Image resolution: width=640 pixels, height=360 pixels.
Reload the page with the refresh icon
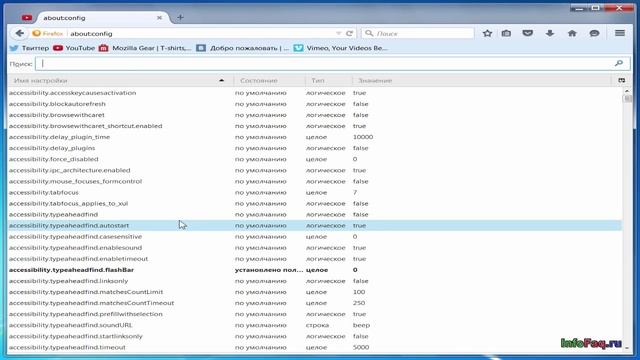point(349,33)
